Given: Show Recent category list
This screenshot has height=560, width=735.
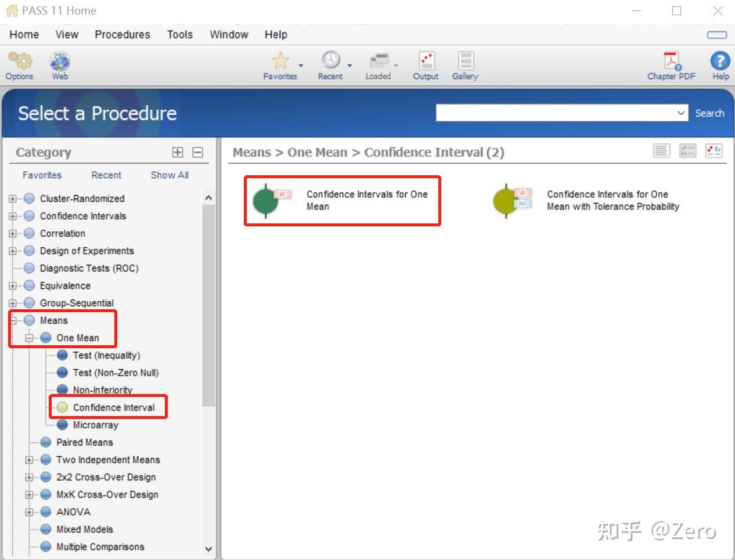Looking at the screenshot, I should pyautogui.click(x=106, y=175).
